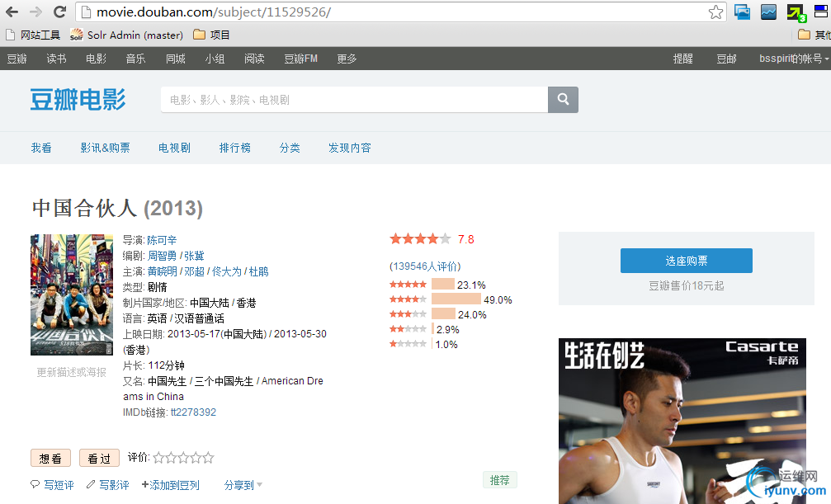Click the 选座购票 button
Screen dimensions: 831x504
pos(687,261)
